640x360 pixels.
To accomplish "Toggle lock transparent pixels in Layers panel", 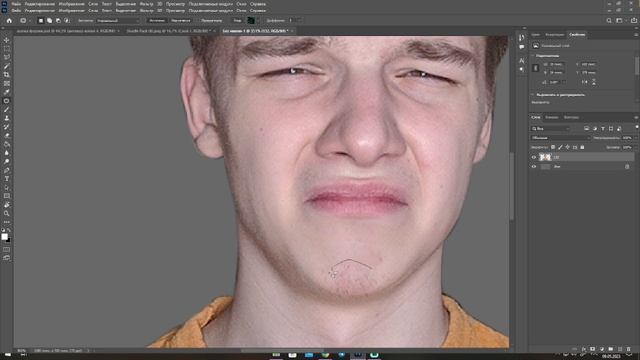I will click(x=553, y=147).
